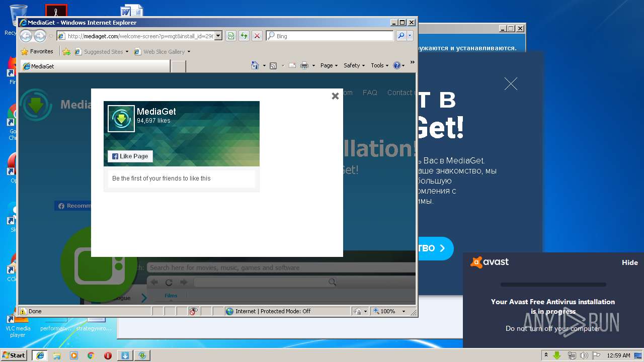Open the Windows Start menu
The image size is (644, 362).
(14, 355)
